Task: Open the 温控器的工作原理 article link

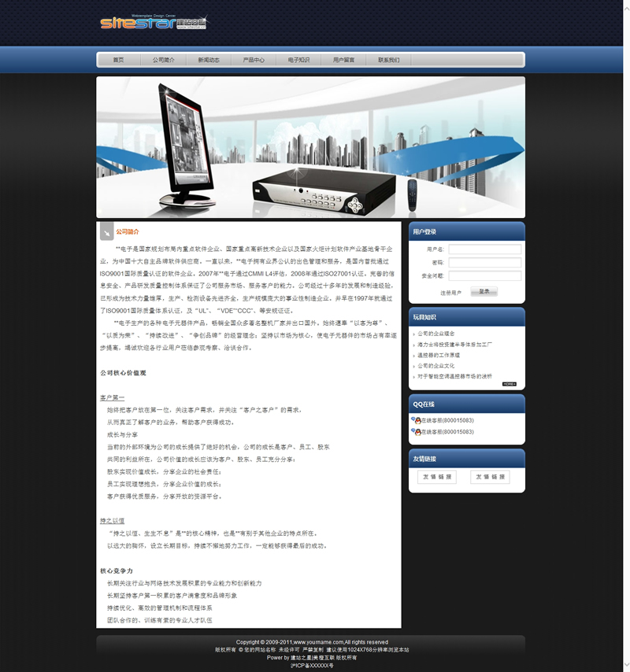Action: tap(439, 355)
